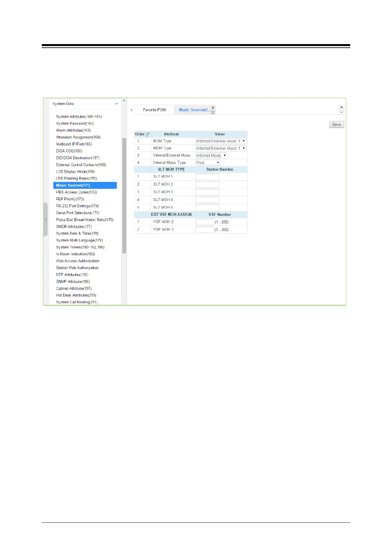Click the SLT MOH 1 station field
The width and height of the screenshot is (392, 554).
pos(207,177)
